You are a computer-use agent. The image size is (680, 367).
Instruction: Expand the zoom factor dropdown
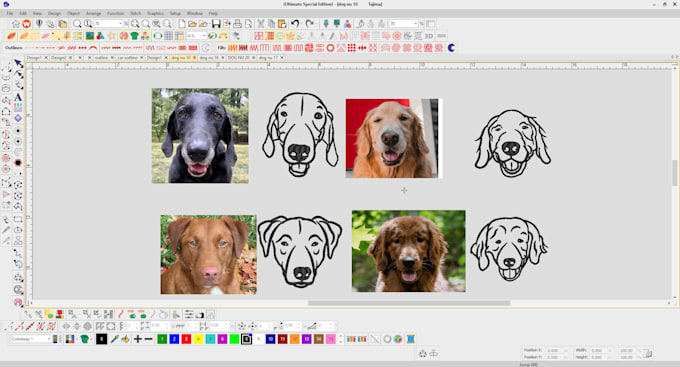click(x=121, y=23)
